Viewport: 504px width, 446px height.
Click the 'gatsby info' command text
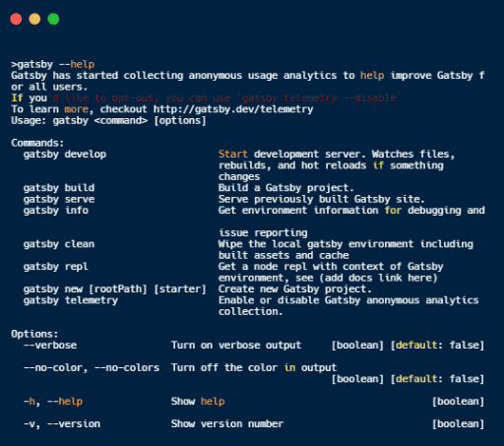pyautogui.click(x=56, y=211)
